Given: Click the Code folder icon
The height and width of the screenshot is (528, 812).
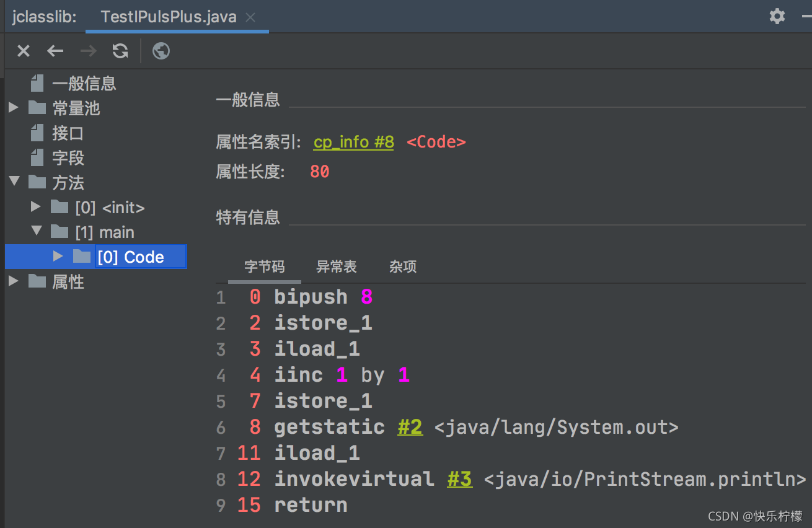Looking at the screenshot, I should click(x=82, y=257).
